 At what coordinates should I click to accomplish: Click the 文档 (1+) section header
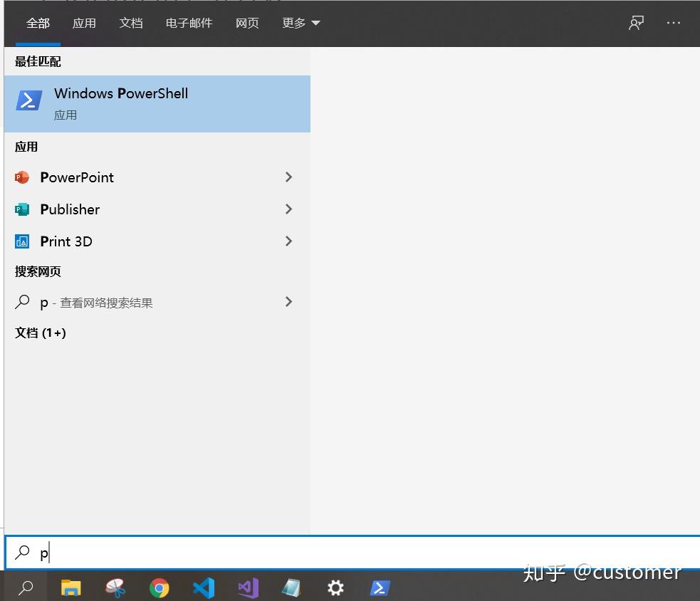(40, 333)
